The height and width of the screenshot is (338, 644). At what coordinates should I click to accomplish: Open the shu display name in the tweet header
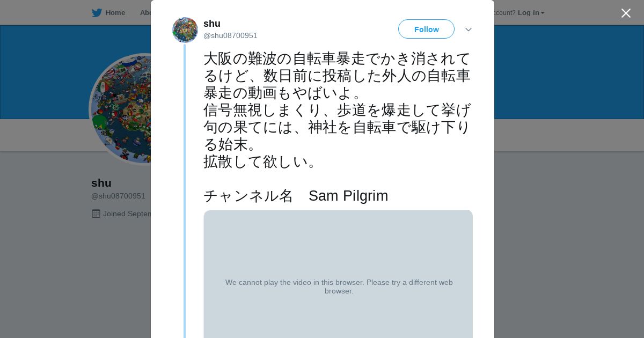pos(212,24)
